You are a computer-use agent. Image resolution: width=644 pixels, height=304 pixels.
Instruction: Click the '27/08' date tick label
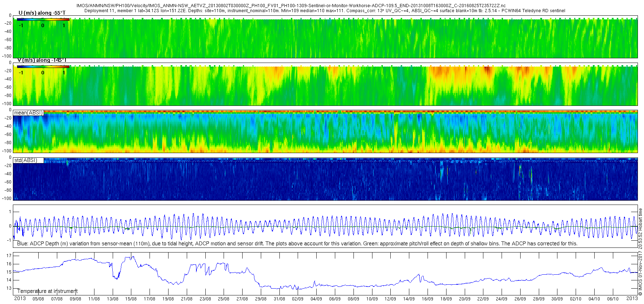pyautogui.click(x=242, y=299)
